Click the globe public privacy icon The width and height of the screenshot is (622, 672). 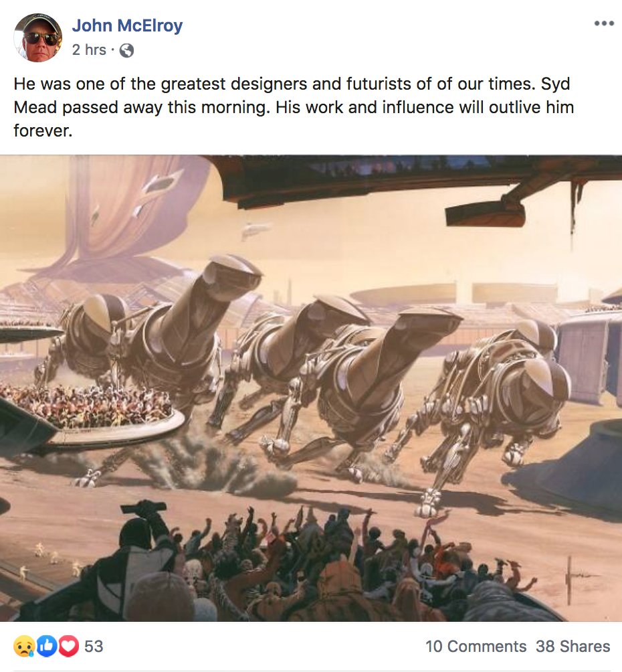click(x=126, y=51)
